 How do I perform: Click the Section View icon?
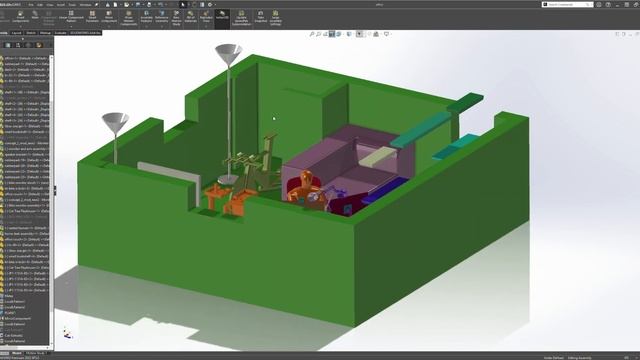[332, 34]
